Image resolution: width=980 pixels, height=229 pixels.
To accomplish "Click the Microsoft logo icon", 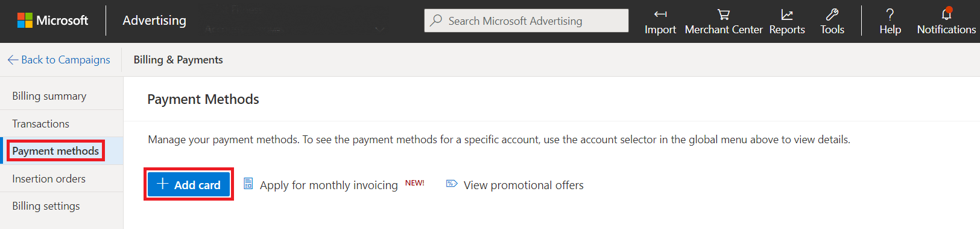I will pyautogui.click(x=25, y=21).
